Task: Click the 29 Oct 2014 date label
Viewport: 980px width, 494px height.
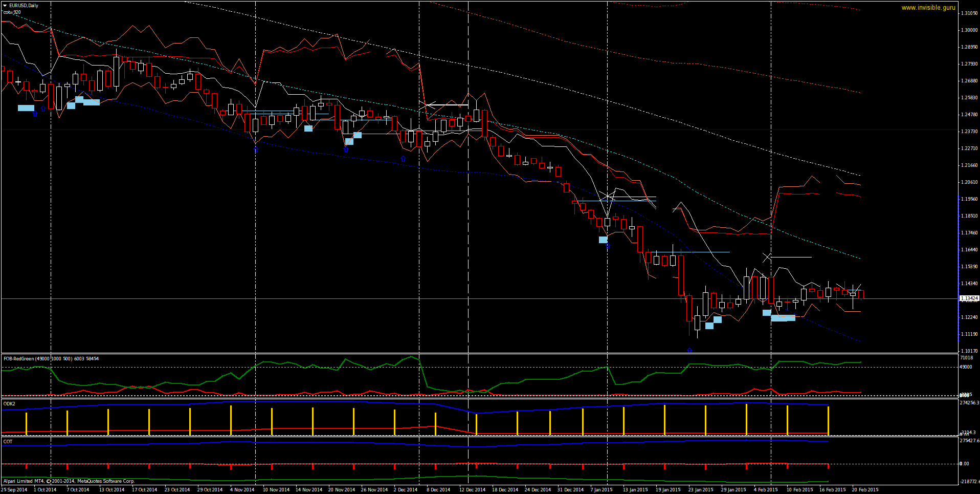Action: click(210, 490)
